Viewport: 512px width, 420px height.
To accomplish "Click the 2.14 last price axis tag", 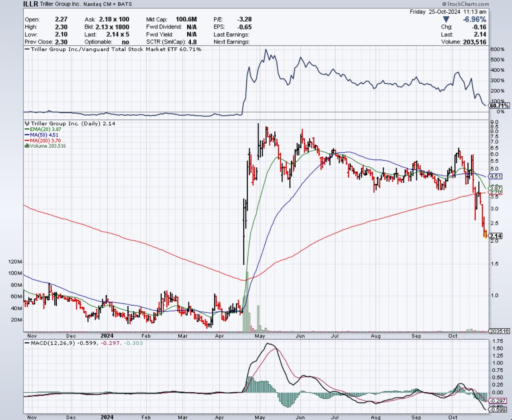I will click(496, 236).
